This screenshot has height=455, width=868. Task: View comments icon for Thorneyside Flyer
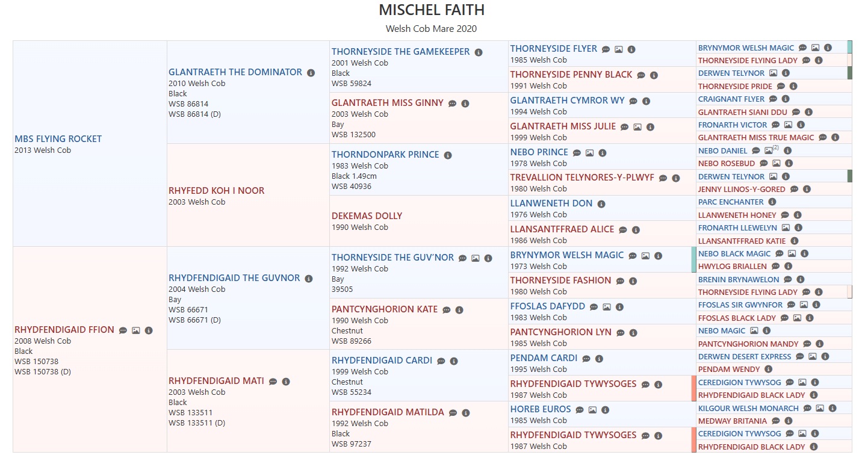pos(606,49)
